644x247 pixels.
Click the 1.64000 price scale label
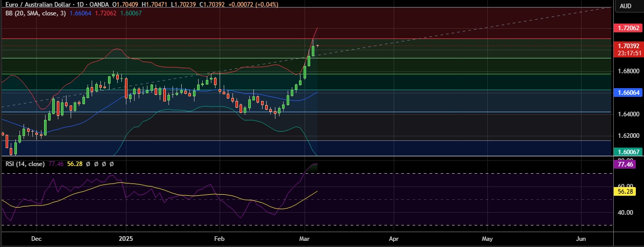[x=628, y=114]
